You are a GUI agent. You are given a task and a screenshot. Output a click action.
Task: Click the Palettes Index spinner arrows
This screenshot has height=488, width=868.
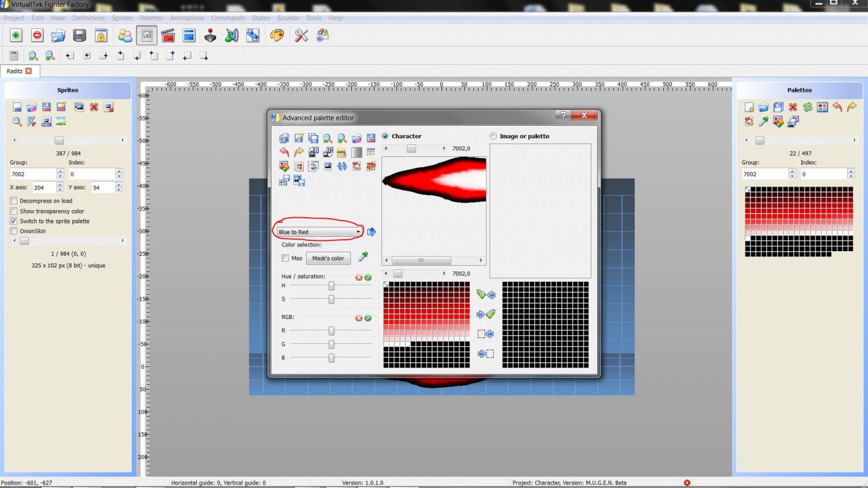point(851,174)
